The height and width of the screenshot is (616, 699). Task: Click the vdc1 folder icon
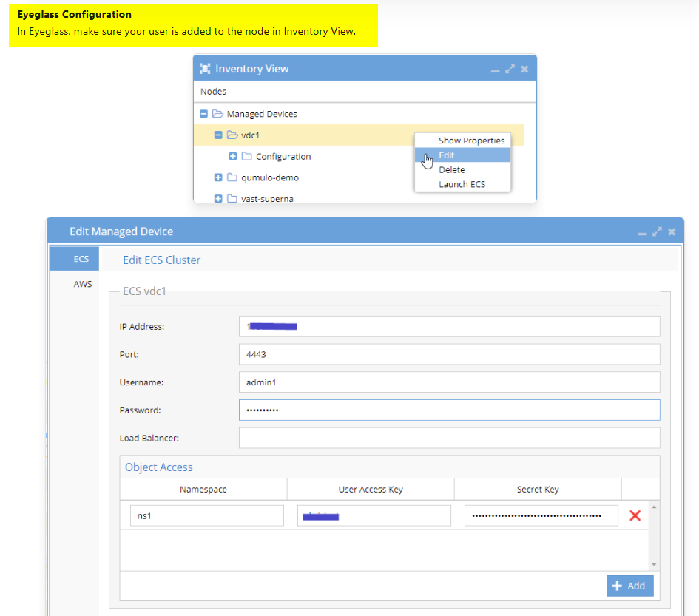pos(232,135)
